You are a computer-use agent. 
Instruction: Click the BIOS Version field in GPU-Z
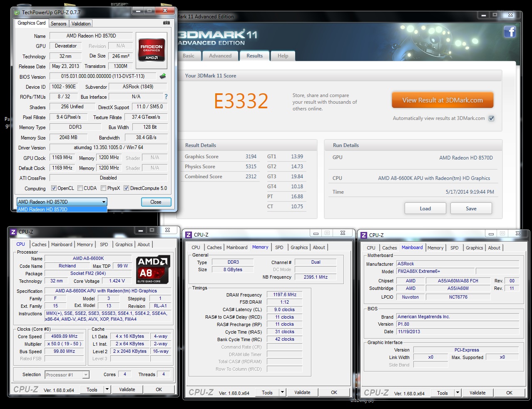[x=103, y=76]
